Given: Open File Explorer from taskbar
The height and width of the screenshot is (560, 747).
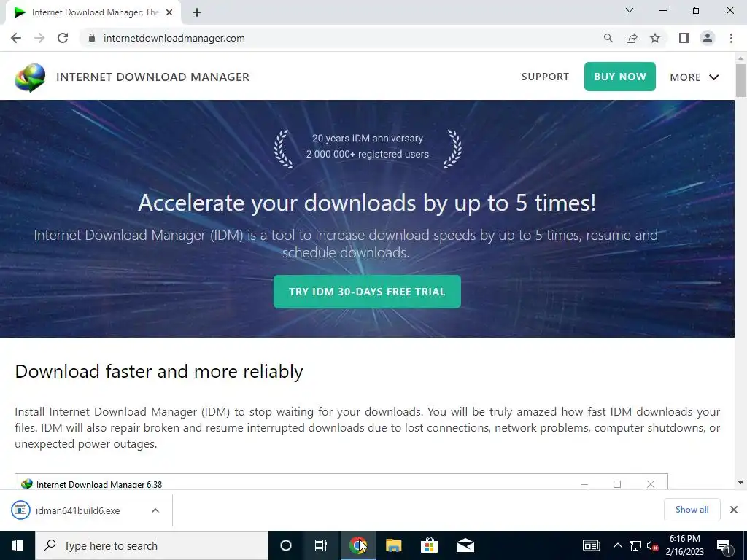Looking at the screenshot, I should pos(393,545).
